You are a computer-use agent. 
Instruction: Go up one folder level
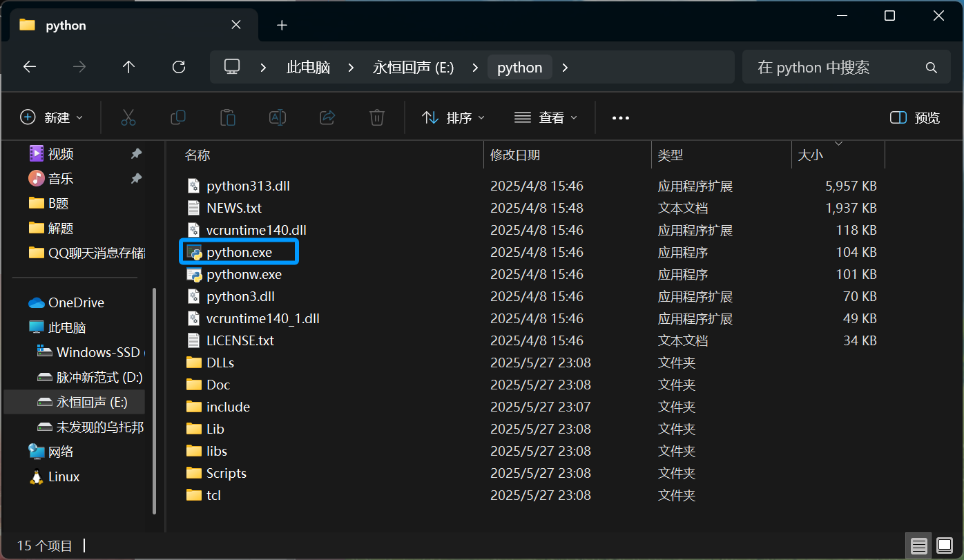pyautogui.click(x=128, y=67)
